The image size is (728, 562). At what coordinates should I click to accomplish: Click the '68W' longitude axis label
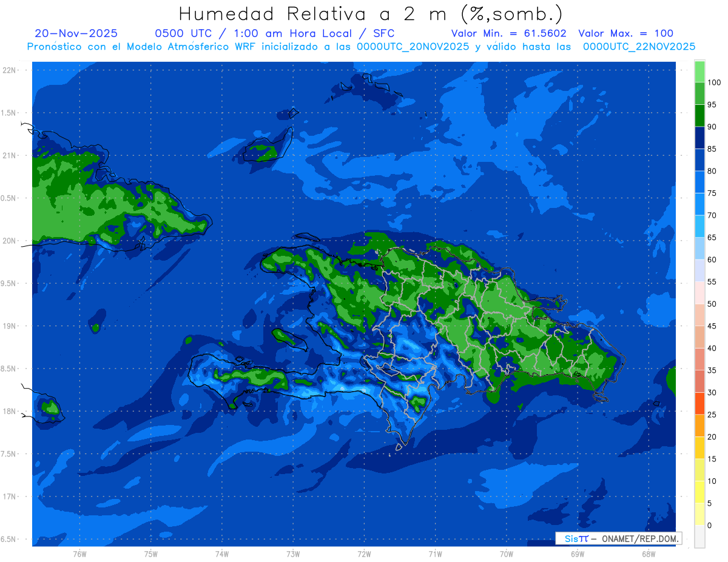tap(649, 554)
